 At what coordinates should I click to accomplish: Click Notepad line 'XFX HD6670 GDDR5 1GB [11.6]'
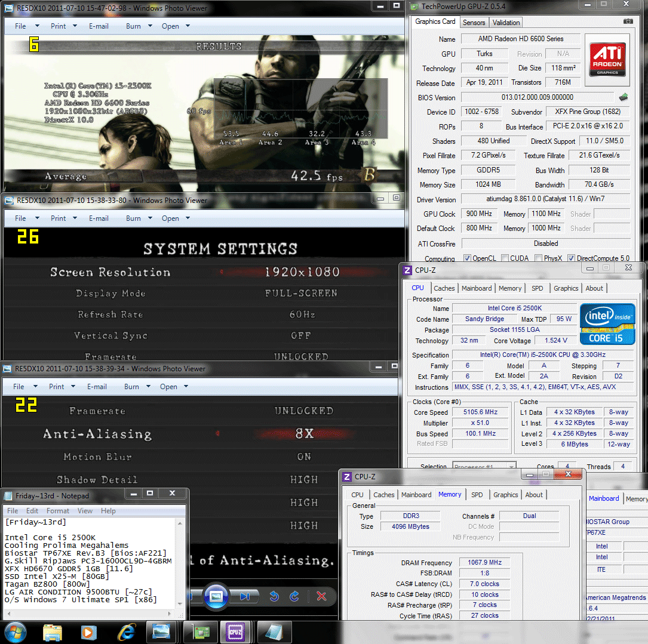point(69,569)
